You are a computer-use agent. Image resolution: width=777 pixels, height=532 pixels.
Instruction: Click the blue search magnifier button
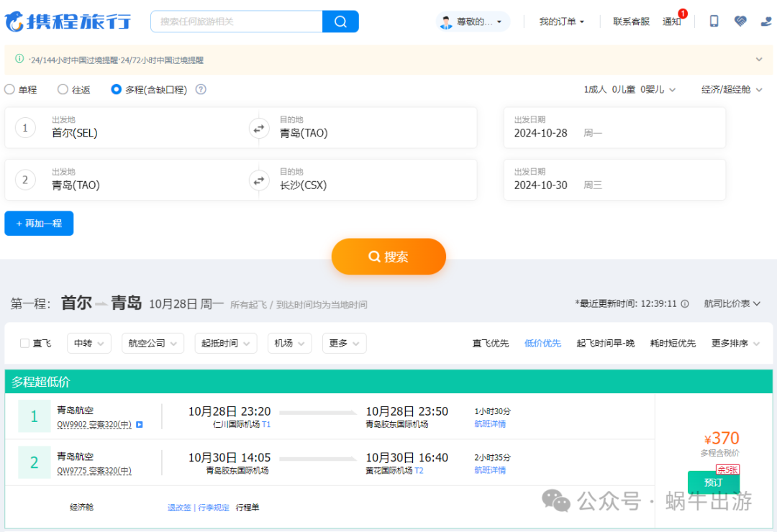340,22
